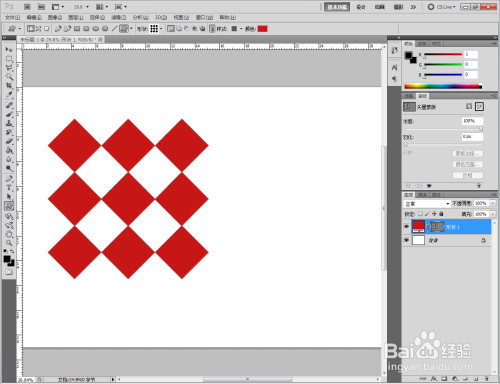
Task: Hide the Shape 1 layer
Action: click(x=406, y=226)
